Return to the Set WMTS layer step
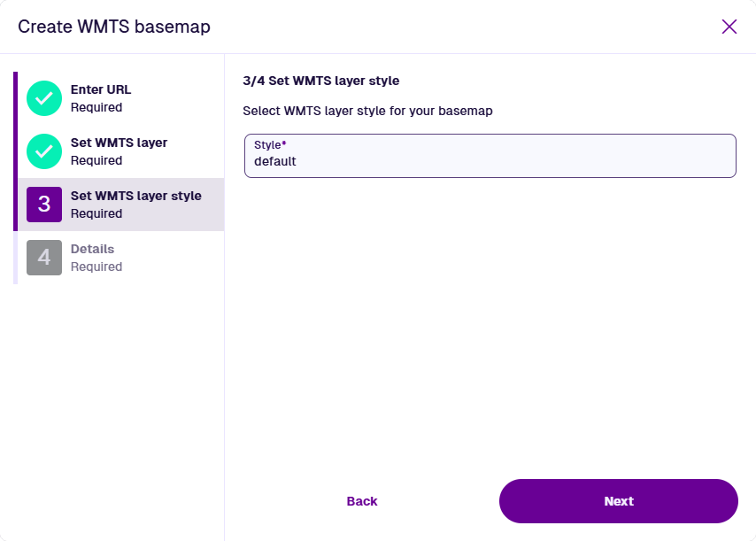Image resolution: width=756 pixels, height=541 pixels. [119, 143]
